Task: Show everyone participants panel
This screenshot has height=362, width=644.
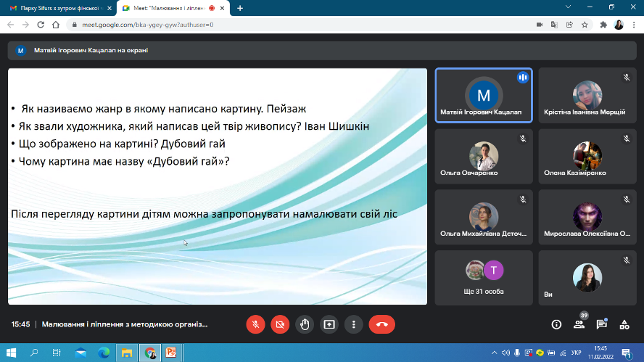Action: click(579, 324)
